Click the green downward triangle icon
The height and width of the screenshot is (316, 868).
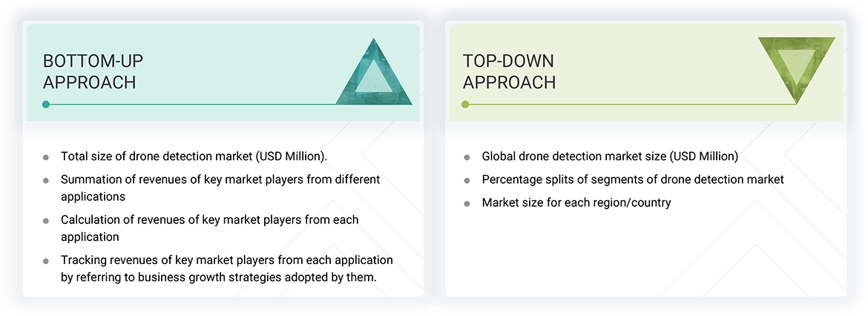[796, 67]
